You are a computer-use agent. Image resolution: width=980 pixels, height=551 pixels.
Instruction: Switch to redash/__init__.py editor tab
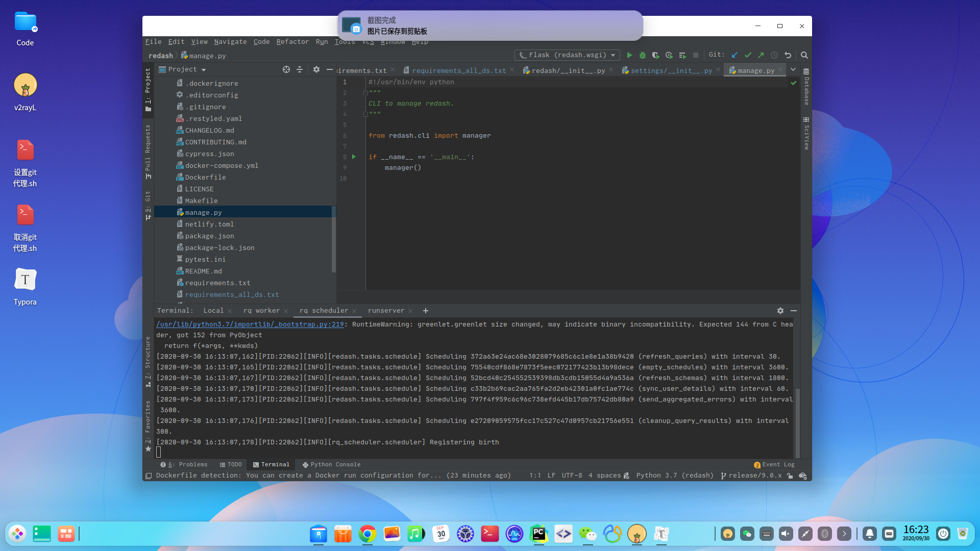click(x=568, y=70)
